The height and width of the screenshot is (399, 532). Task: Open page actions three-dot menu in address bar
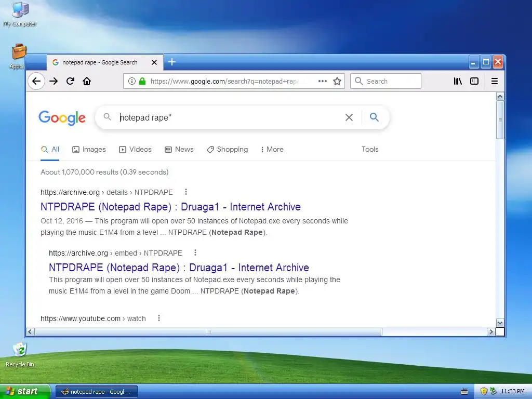[322, 81]
